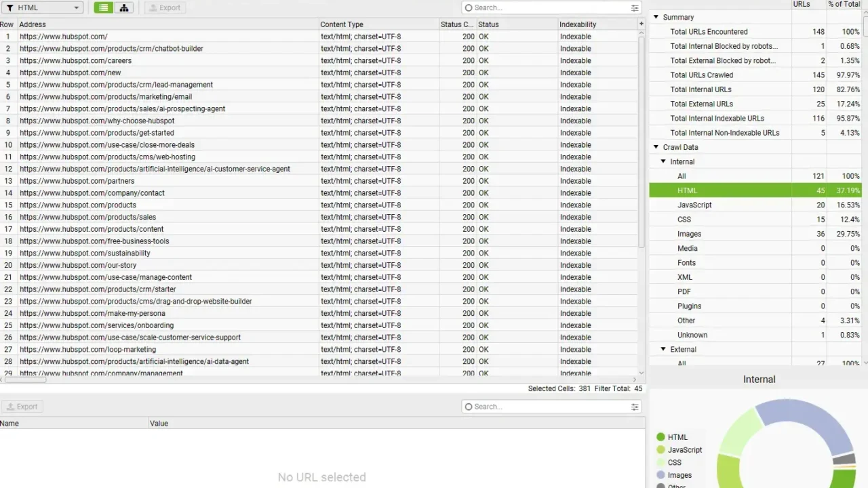Select the https://www.hubspot.com/ homepage row

(x=319, y=37)
